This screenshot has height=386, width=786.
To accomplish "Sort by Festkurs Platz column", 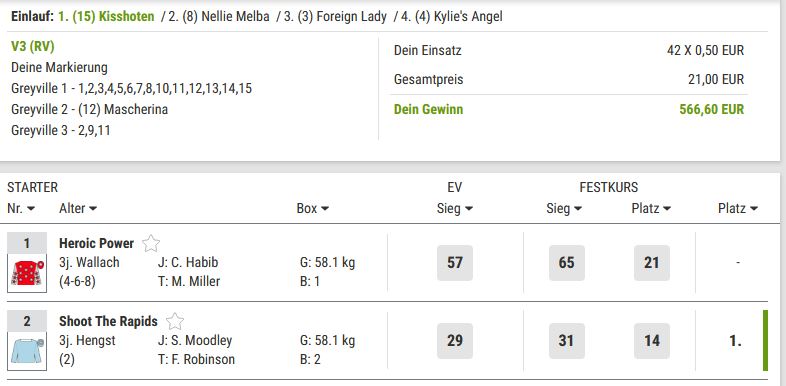I will [651, 209].
